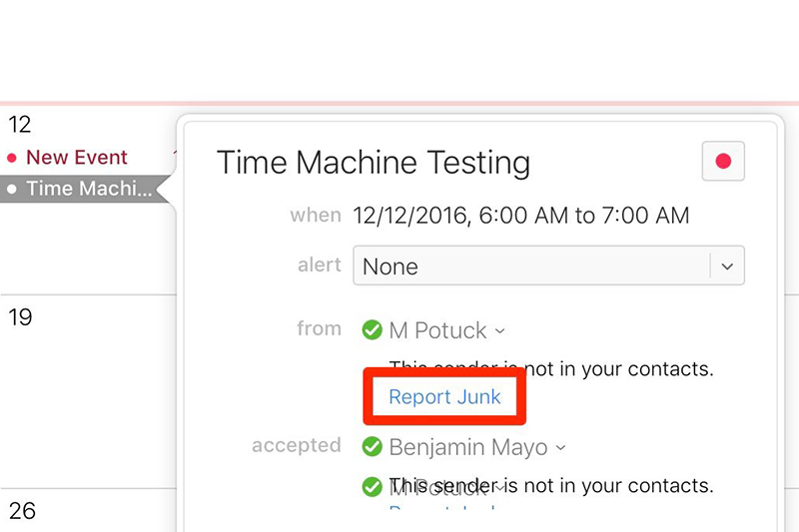Select day 26 in the calendar
799x532 pixels.
[x=22, y=511]
